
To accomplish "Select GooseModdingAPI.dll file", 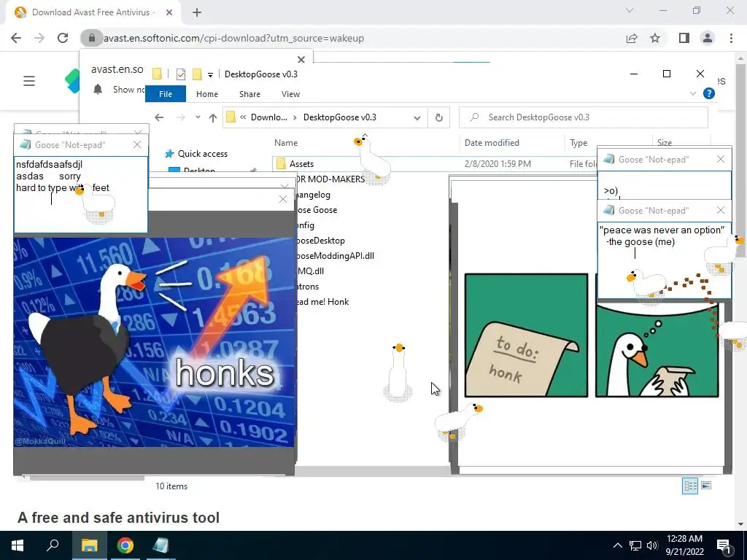I will tap(336, 256).
